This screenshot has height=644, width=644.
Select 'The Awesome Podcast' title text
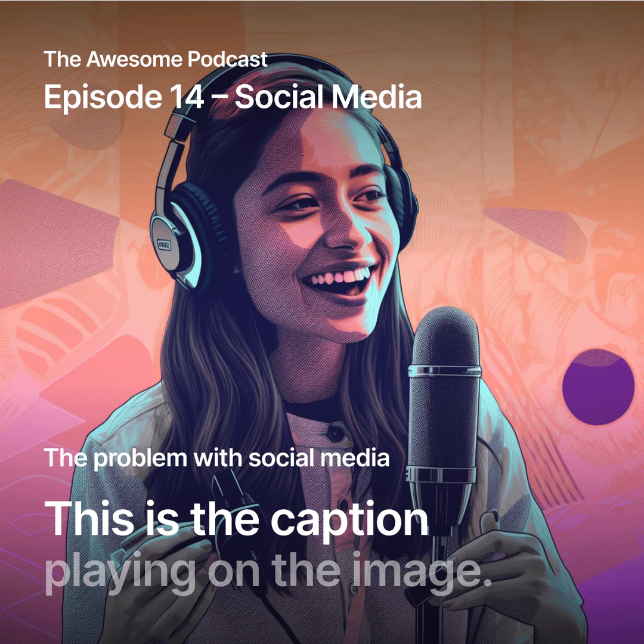[156, 59]
